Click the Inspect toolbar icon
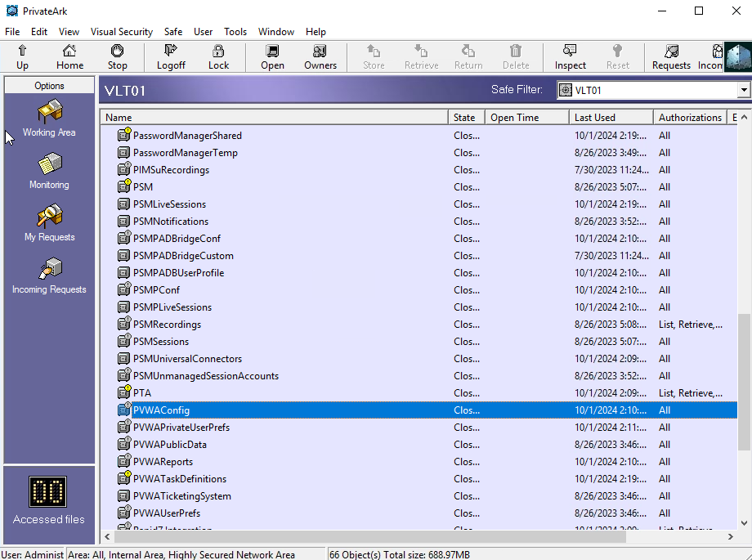Screen dimensions: 752x560 570,56
